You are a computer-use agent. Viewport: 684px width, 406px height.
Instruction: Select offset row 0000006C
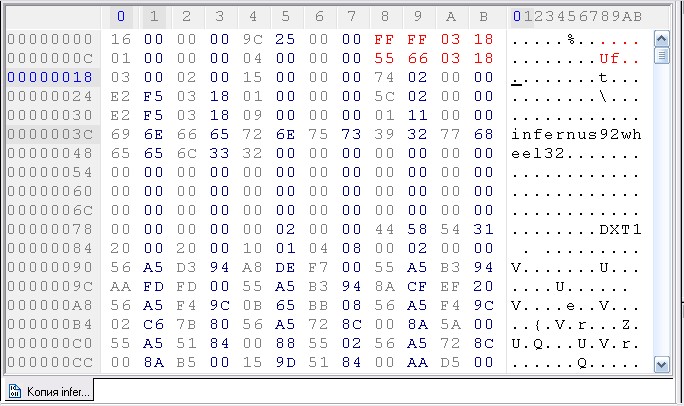coord(50,210)
